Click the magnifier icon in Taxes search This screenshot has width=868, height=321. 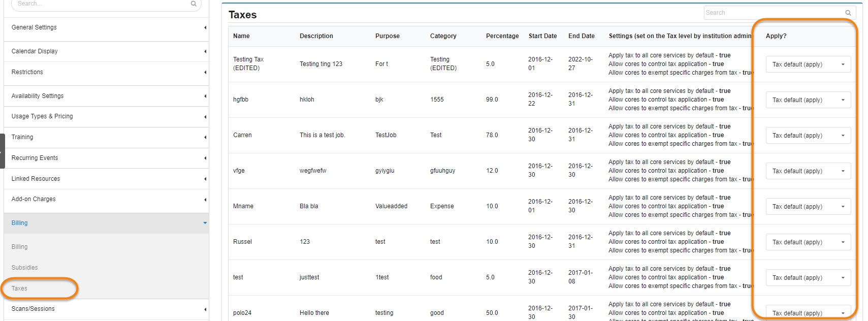pos(848,13)
